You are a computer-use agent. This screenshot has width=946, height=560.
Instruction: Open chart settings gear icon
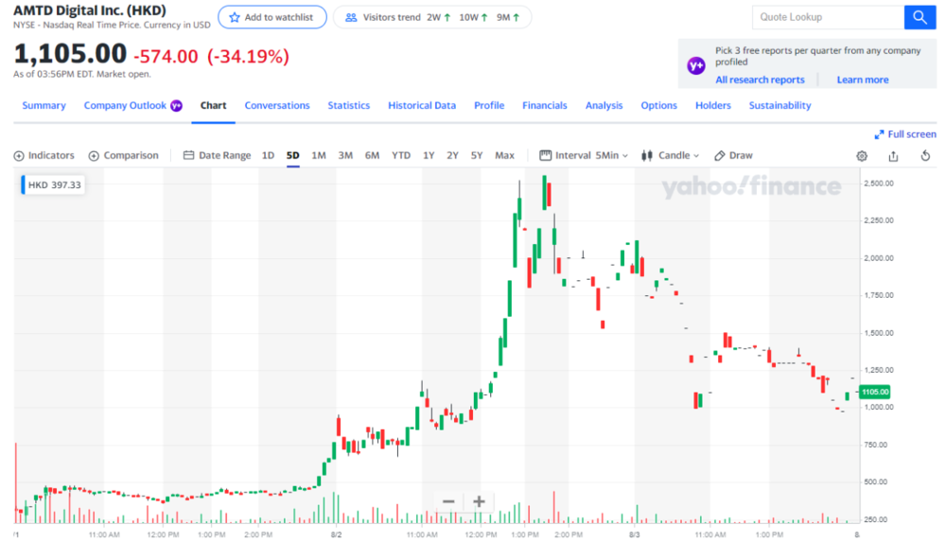(x=862, y=156)
